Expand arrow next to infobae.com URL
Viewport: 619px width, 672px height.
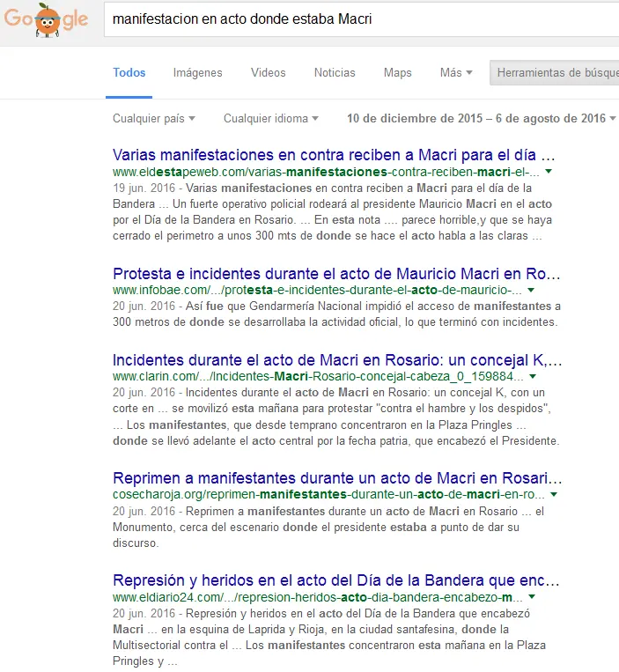click(531, 290)
